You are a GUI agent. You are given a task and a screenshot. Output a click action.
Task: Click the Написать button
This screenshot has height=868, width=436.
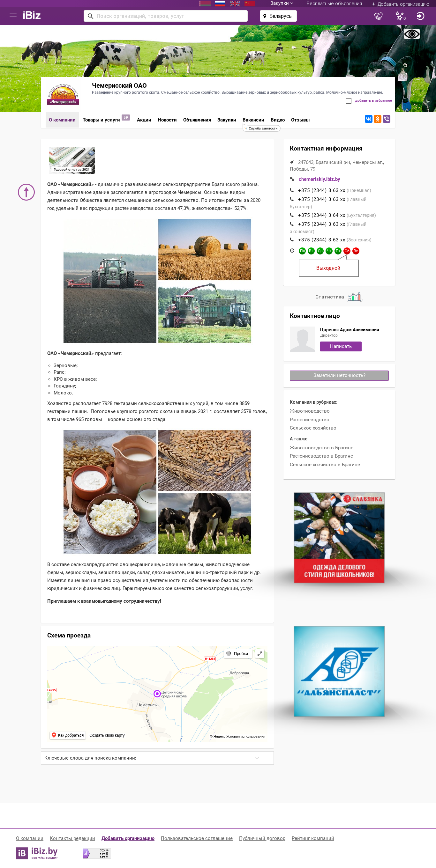point(341,346)
